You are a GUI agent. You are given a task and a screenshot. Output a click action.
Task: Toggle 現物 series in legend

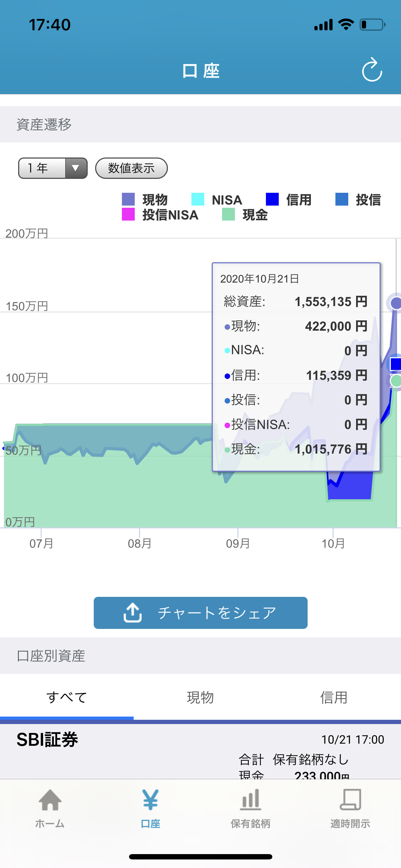click(x=145, y=200)
